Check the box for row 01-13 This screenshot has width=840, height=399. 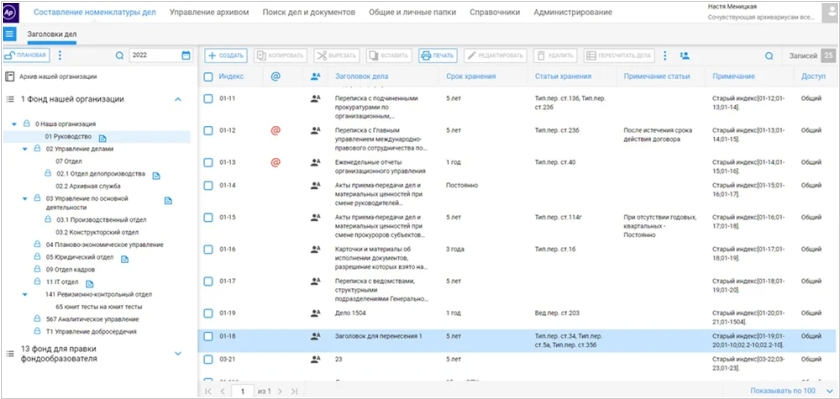(208, 162)
